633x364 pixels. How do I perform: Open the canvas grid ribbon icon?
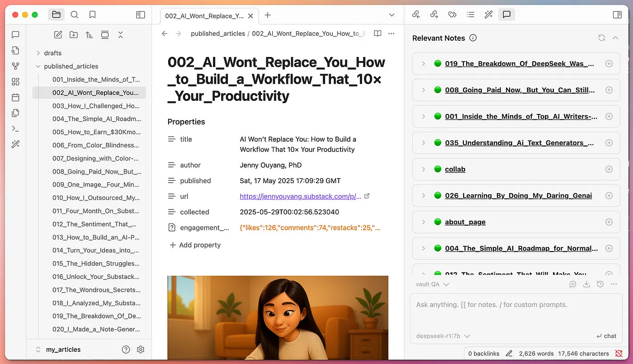tap(15, 82)
